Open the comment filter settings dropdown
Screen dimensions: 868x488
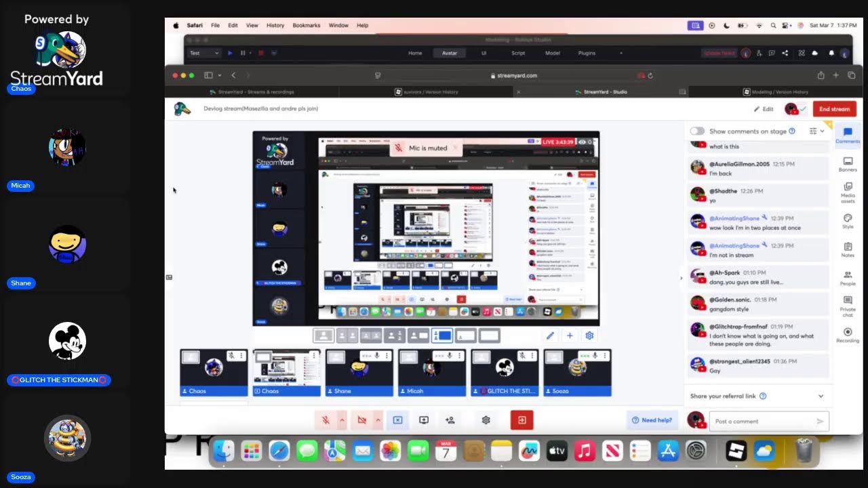pos(816,131)
